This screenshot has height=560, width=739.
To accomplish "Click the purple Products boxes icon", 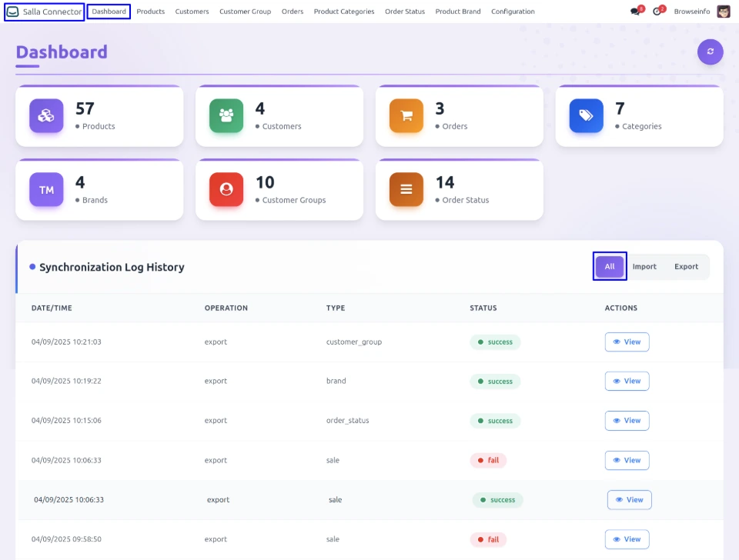I will tap(46, 115).
